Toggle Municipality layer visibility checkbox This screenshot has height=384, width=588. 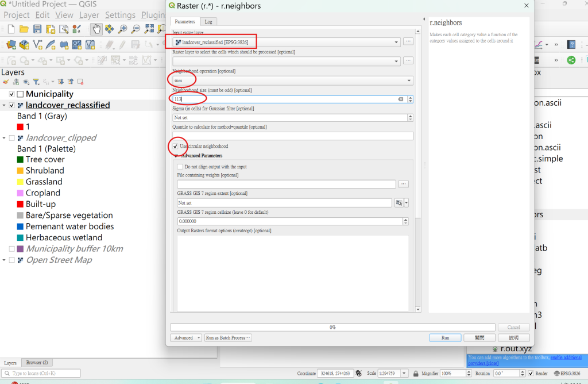coord(11,94)
